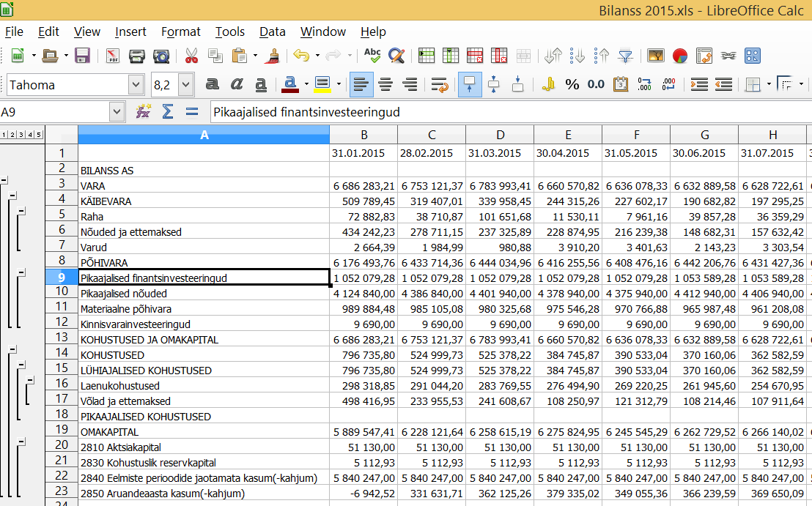Click outline level 2 button
The width and height of the screenshot is (812, 506).
click(12, 134)
